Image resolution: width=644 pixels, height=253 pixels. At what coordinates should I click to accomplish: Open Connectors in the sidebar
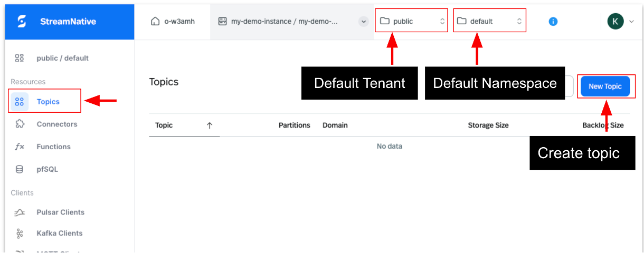point(57,124)
